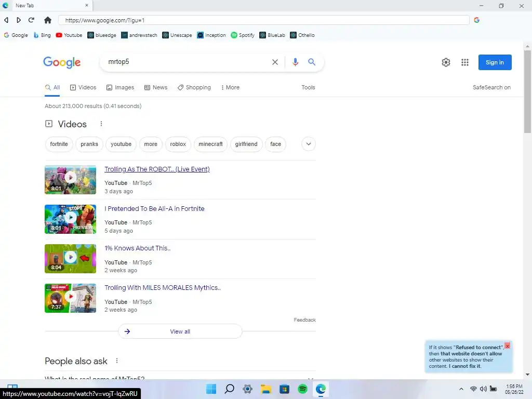Image resolution: width=532 pixels, height=399 pixels.
Task: Open the andrewstech bookmark
Action: pos(139,35)
